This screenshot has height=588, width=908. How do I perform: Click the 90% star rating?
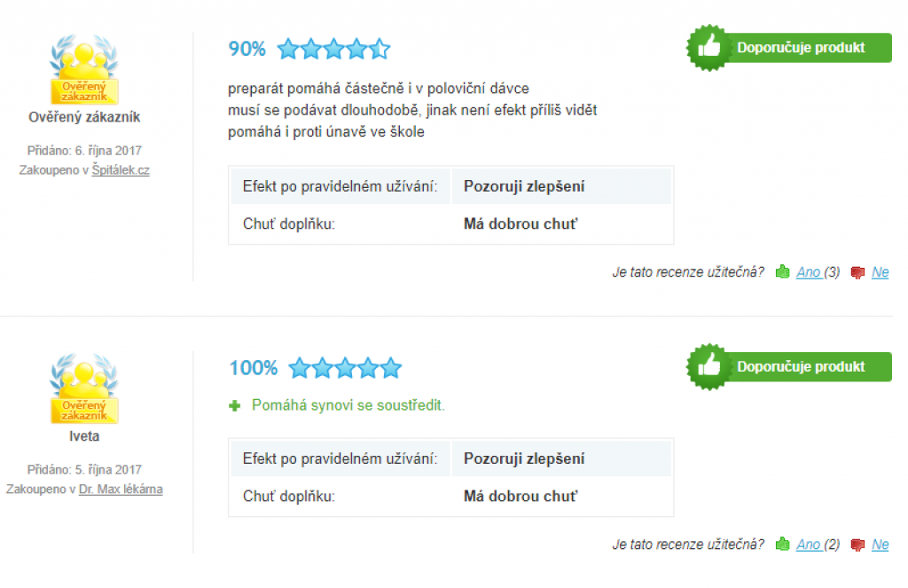(x=333, y=49)
